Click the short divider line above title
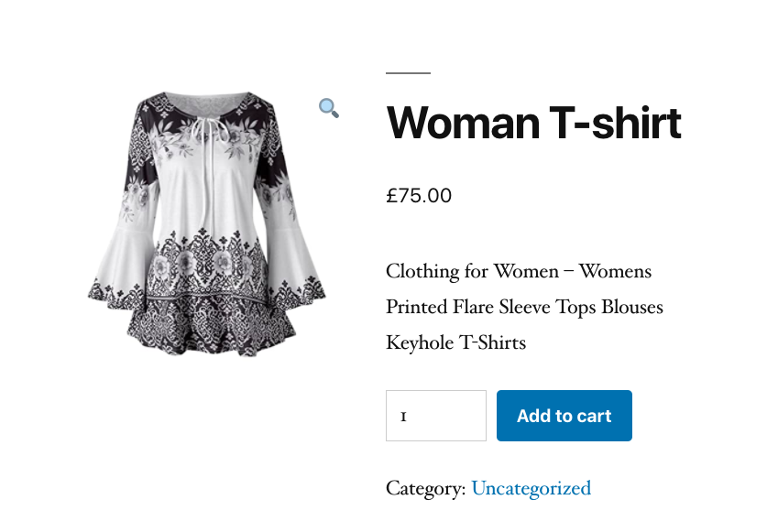 coord(408,73)
